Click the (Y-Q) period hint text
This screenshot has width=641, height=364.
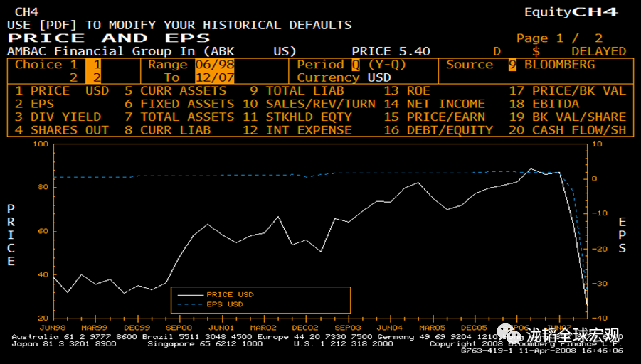coord(387,65)
